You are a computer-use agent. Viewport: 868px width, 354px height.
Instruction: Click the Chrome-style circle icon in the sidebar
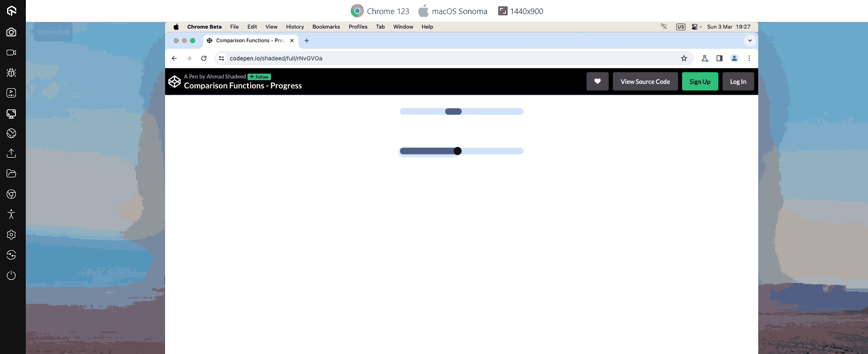[11, 194]
